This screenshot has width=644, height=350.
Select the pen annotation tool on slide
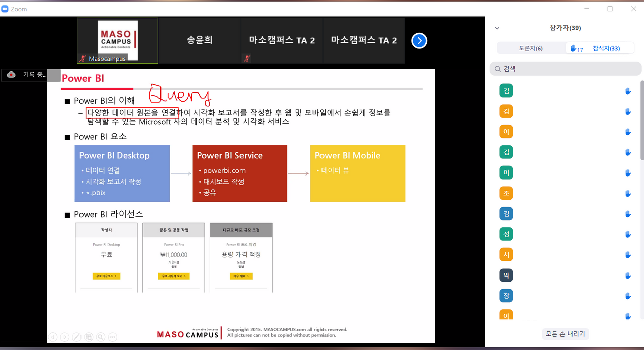click(76, 337)
